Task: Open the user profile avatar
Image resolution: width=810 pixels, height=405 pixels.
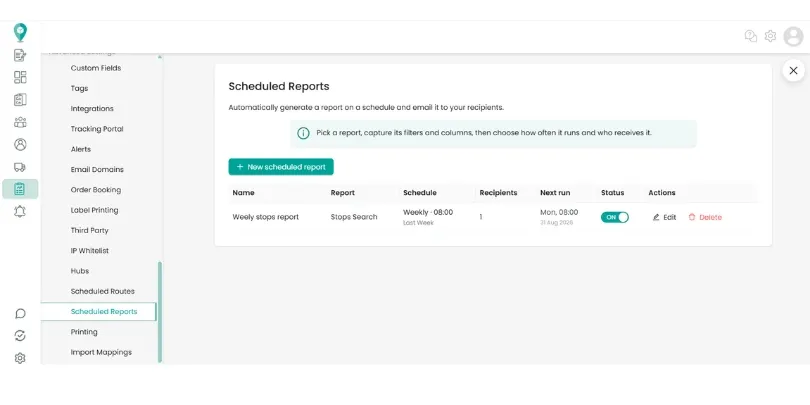Action: click(793, 36)
